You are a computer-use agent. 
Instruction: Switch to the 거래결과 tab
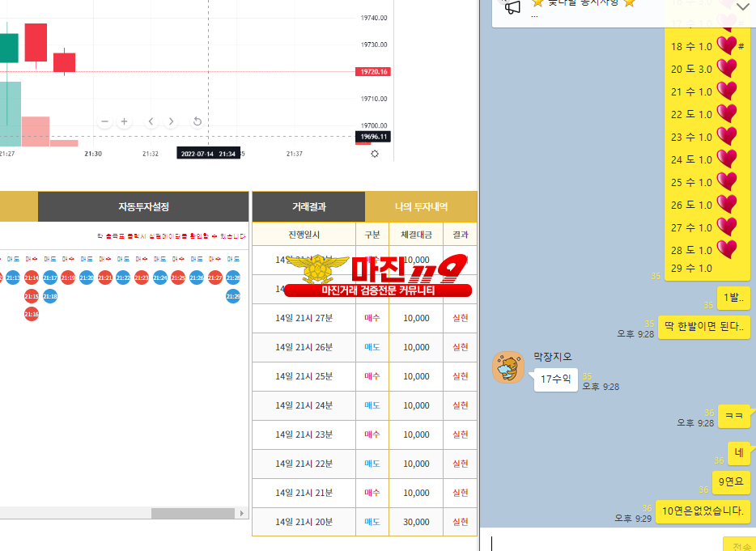coord(308,207)
